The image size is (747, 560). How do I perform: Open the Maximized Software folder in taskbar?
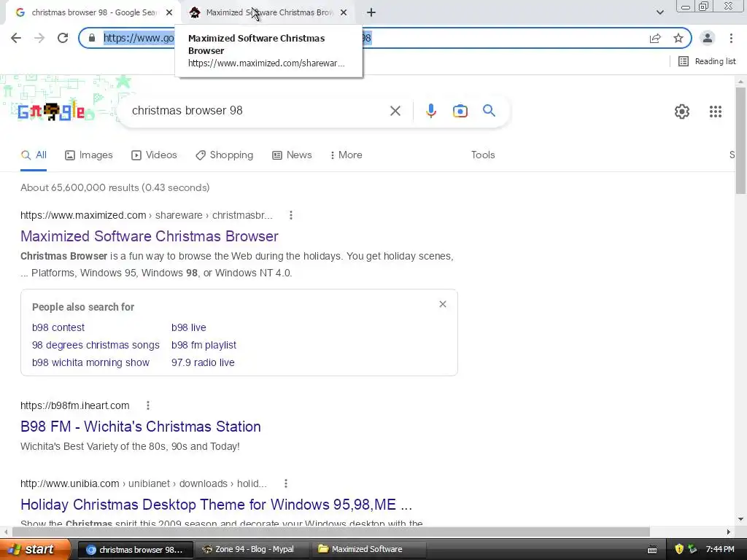click(368, 549)
